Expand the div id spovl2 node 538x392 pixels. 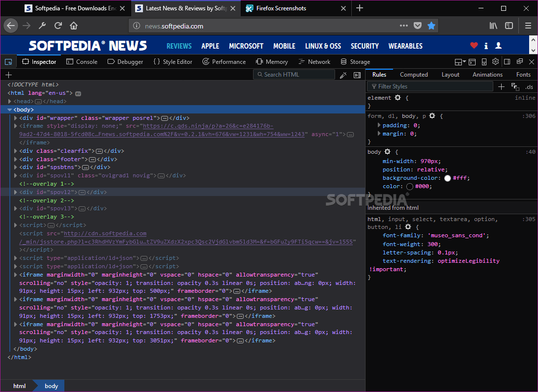(15, 192)
